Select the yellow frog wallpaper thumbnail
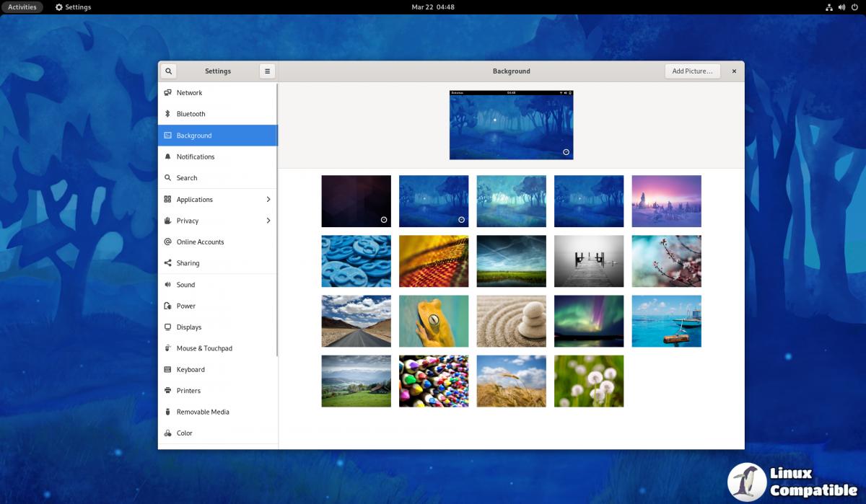This screenshot has height=504, width=866. (x=434, y=322)
